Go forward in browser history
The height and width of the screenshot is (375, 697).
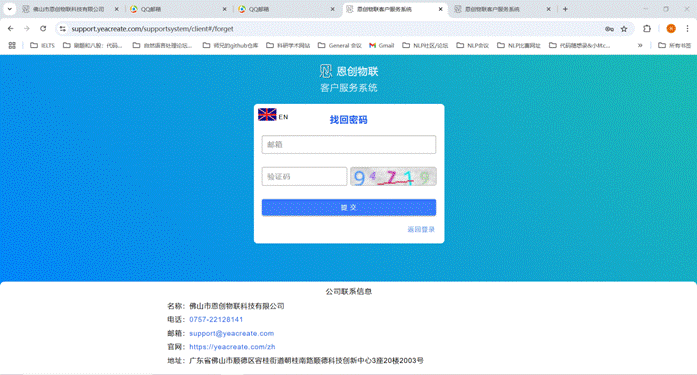click(x=27, y=28)
